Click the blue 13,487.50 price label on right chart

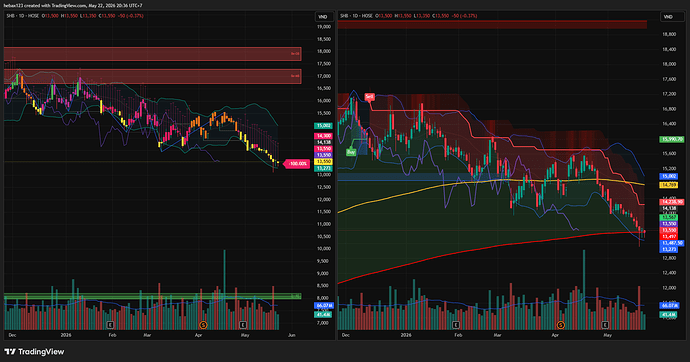(672, 243)
